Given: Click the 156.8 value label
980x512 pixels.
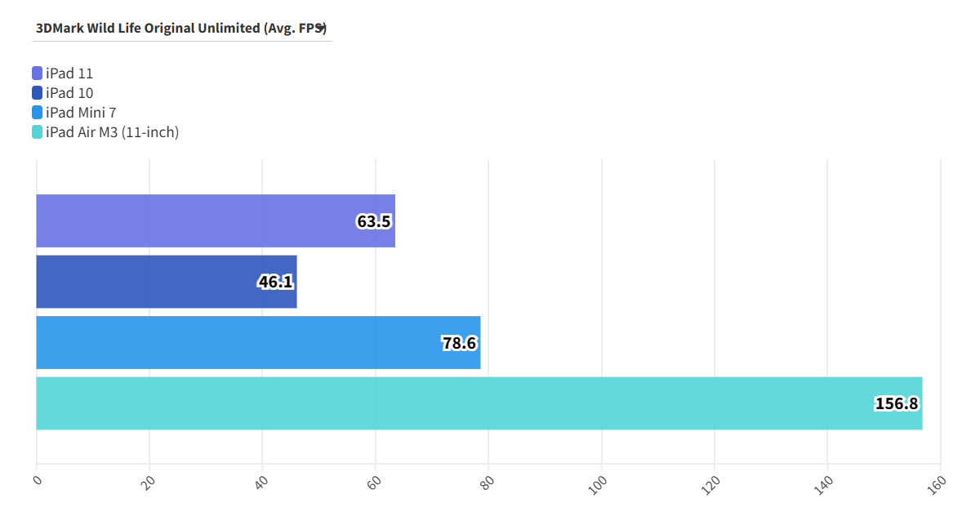Looking at the screenshot, I should (x=897, y=403).
